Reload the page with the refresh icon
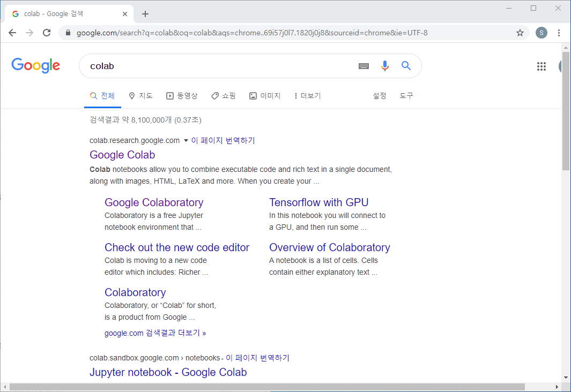Image resolution: width=571 pixels, height=392 pixels. 47,33
